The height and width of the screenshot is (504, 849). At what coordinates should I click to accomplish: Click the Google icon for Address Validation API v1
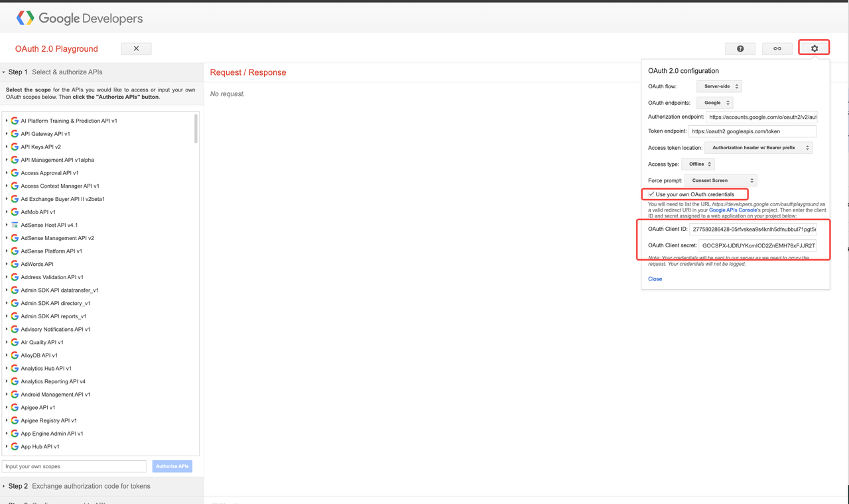click(15, 277)
